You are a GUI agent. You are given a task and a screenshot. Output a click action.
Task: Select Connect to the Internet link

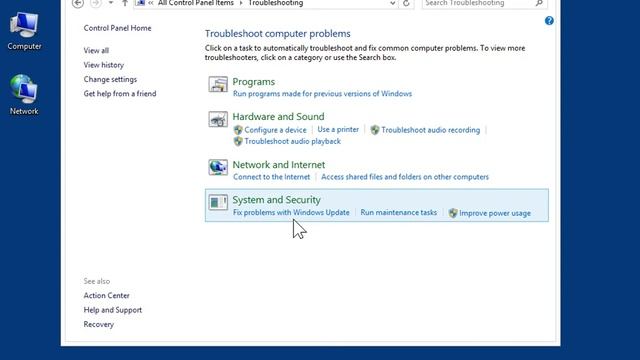pyautogui.click(x=271, y=177)
